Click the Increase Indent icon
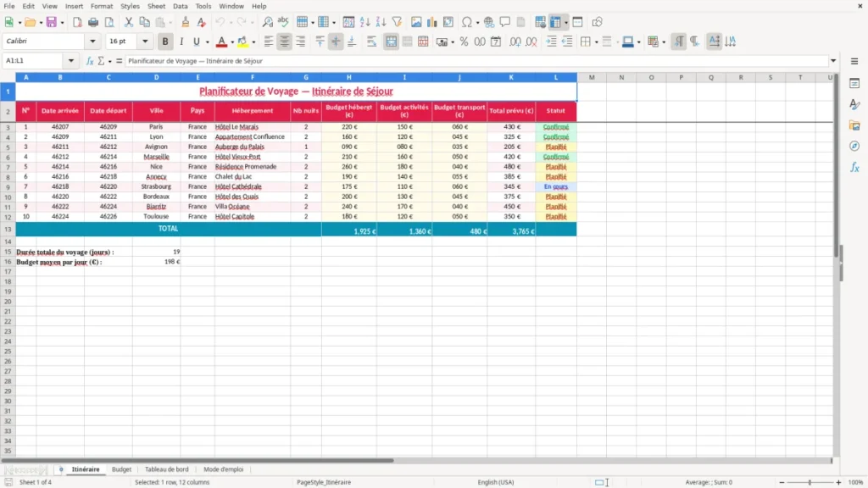 [x=551, y=42]
